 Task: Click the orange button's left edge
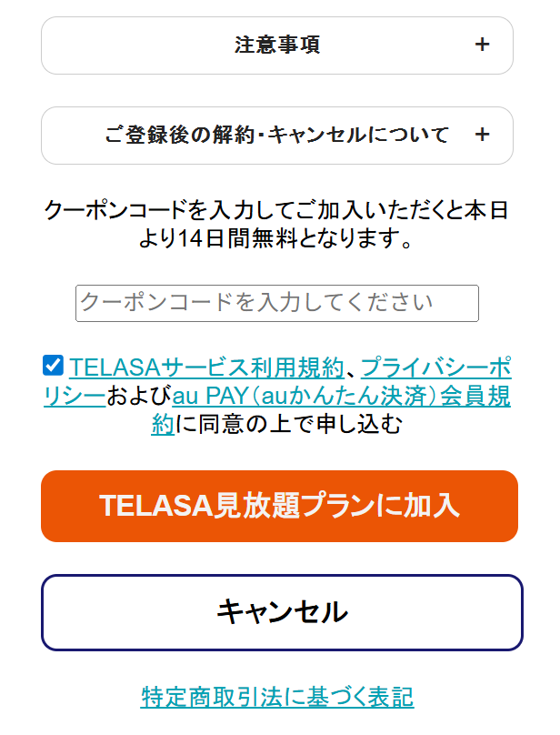pos(55,506)
